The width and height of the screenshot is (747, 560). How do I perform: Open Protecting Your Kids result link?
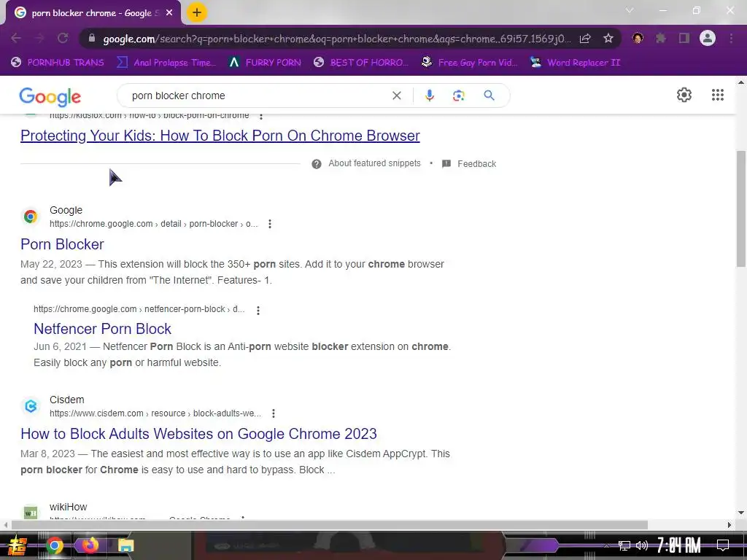click(x=220, y=136)
